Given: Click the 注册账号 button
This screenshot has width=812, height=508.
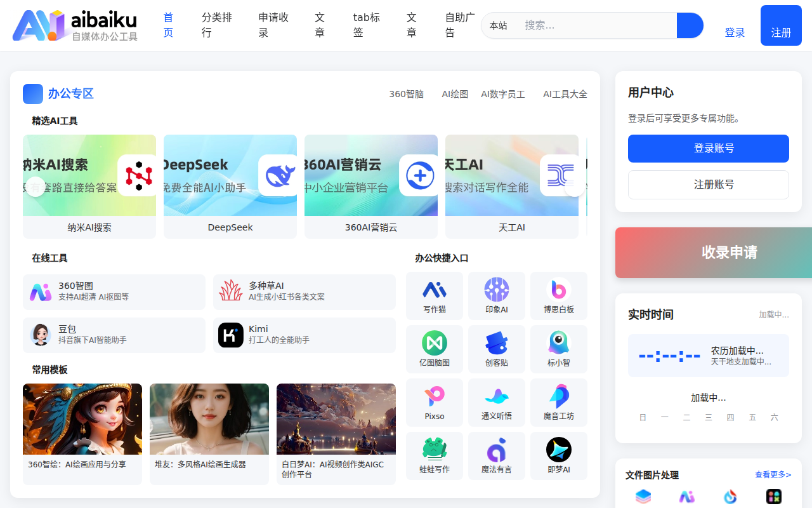Looking at the screenshot, I should pyautogui.click(x=709, y=185).
